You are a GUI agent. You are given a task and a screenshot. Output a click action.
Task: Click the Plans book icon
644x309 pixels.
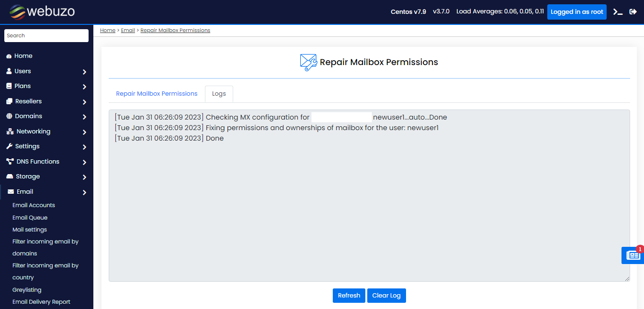9,86
